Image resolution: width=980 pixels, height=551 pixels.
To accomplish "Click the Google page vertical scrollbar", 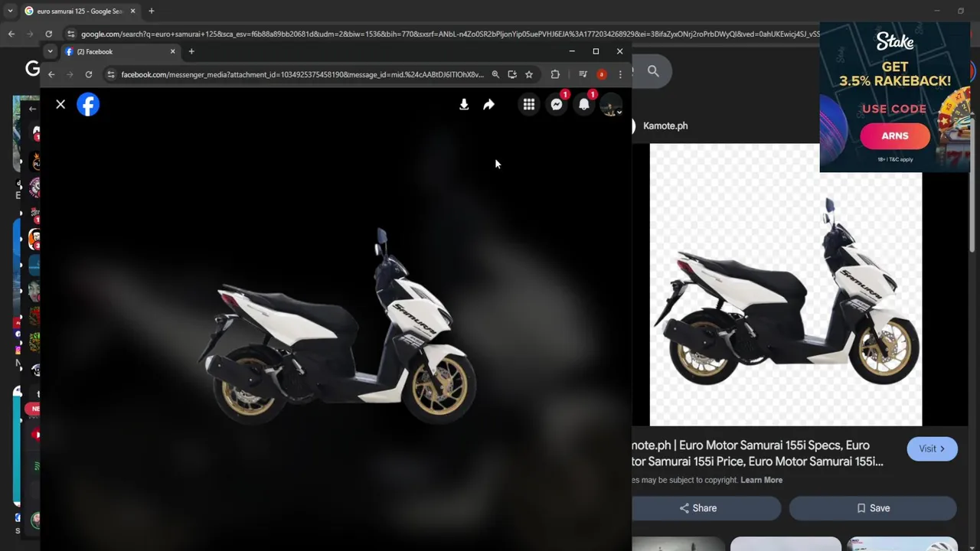I will click(x=973, y=184).
